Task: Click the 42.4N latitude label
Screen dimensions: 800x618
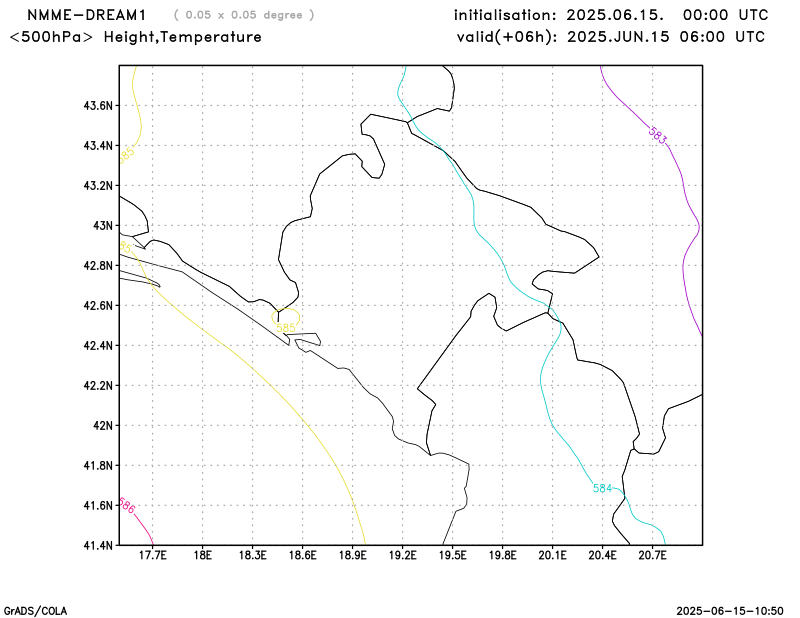Action: [97, 345]
